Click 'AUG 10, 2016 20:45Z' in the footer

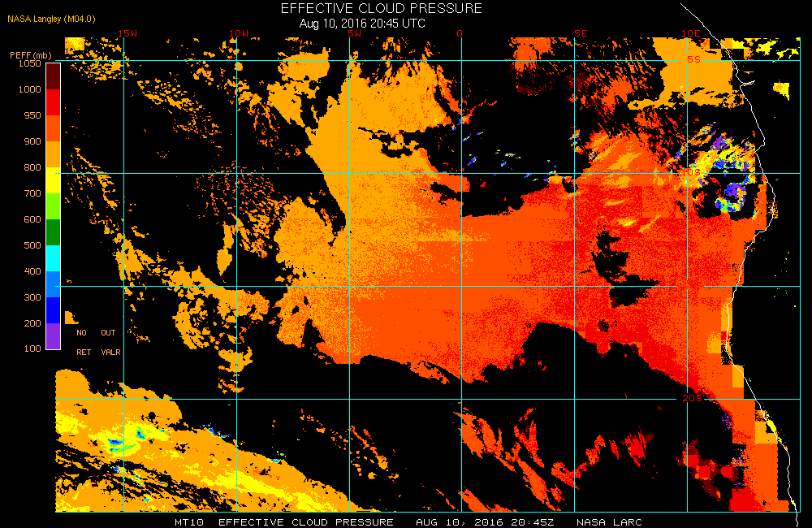coord(485,522)
